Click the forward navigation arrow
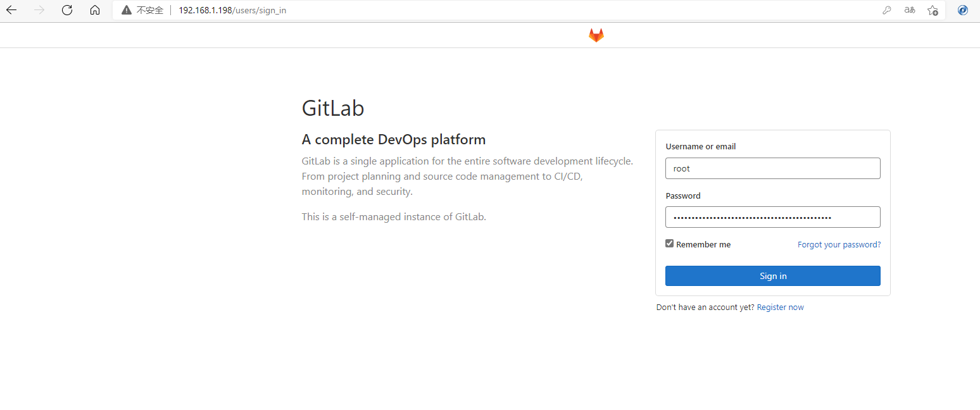Screen dimensions: 980x410 pyautogui.click(x=39, y=10)
